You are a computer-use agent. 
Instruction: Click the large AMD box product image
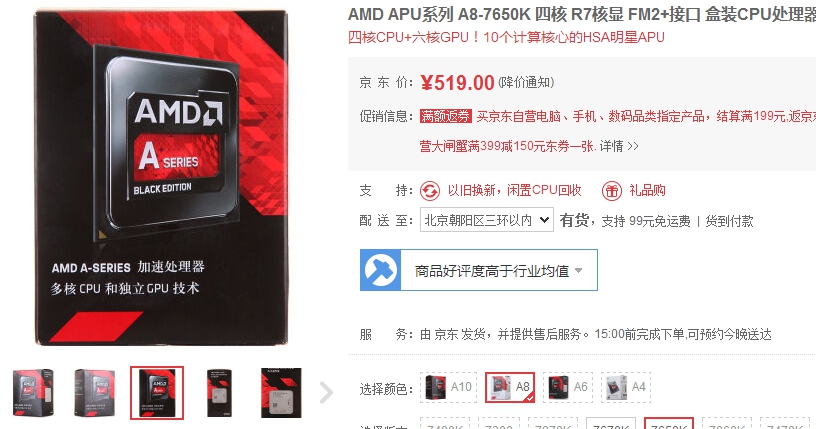pos(161,178)
